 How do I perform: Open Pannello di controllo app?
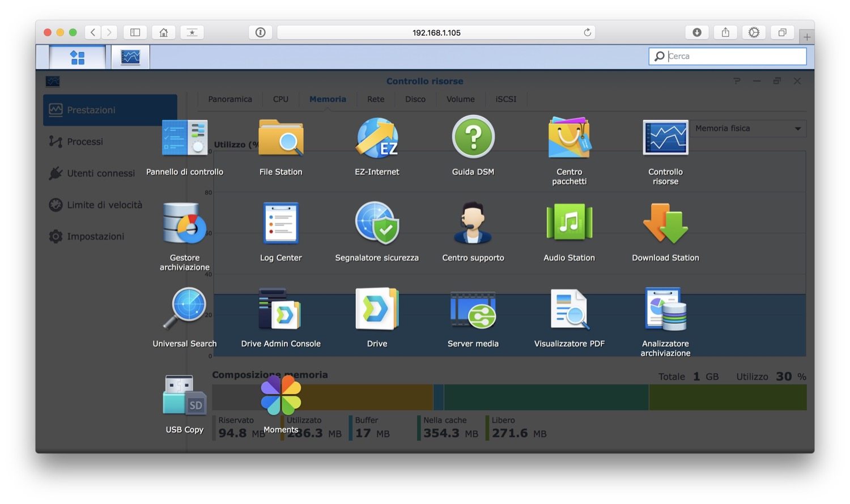(185, 138)
